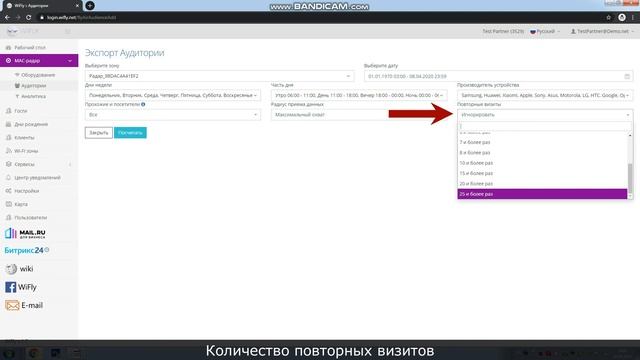The image size is (640, 360).
Task: Toggle the sidebar hamburger menu icon
Action: 68,31
